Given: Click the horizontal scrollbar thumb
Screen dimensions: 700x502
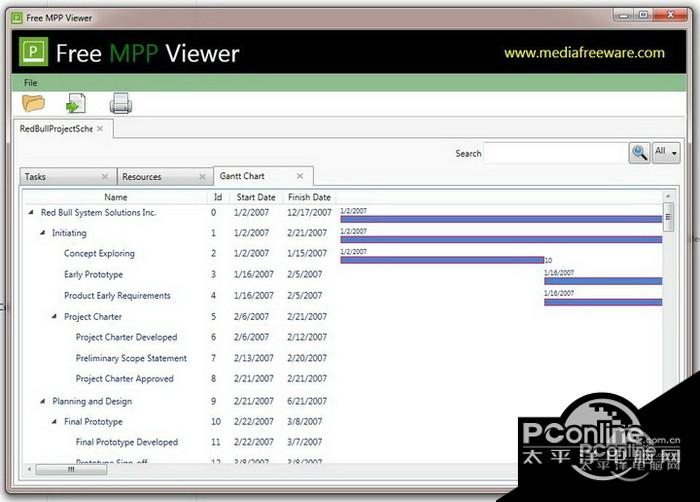Looking at the screenshot, I should [71, 469].
